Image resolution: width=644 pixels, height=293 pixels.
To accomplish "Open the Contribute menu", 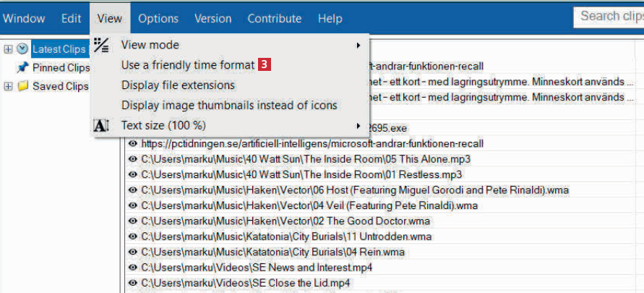I will click(x=274, y=18).
